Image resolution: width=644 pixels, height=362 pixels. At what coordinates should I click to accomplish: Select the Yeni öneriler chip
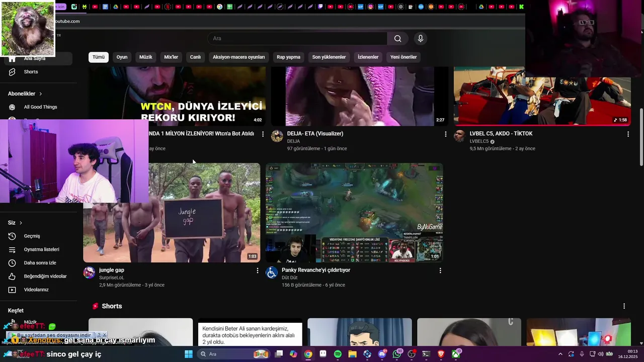pos(404,57)
